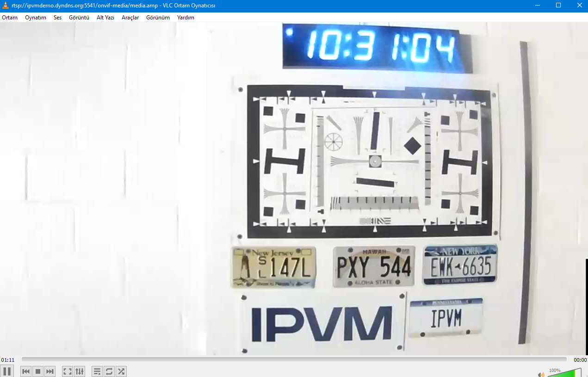Stop the stream playback
The width and height of the screenshot is (588, 377).
tap(38, 371)
